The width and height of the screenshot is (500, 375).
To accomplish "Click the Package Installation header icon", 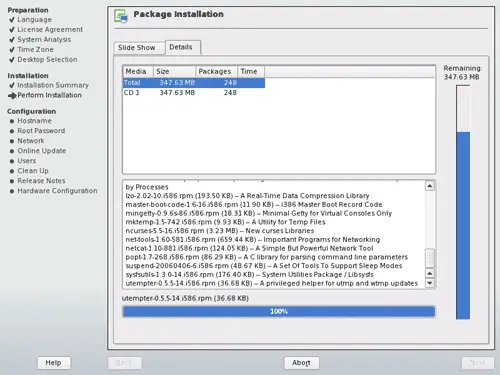I will (121, 16).
